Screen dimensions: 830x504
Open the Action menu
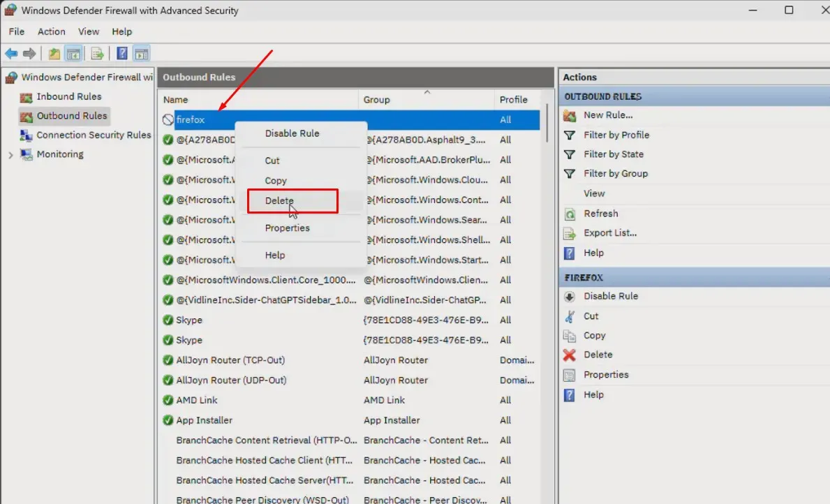52,32
